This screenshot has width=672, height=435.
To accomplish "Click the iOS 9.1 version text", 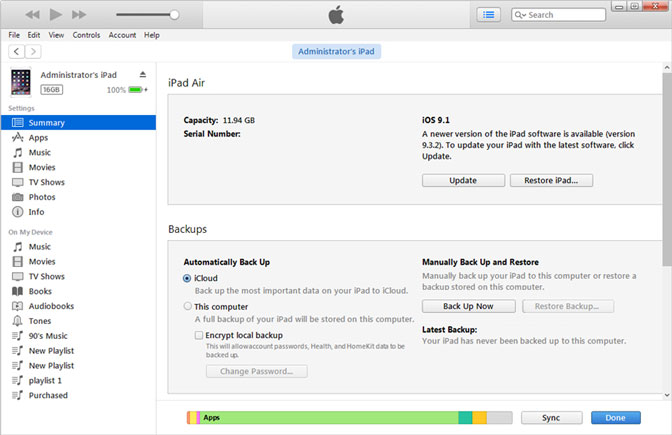I will click(x=436, y=120).
